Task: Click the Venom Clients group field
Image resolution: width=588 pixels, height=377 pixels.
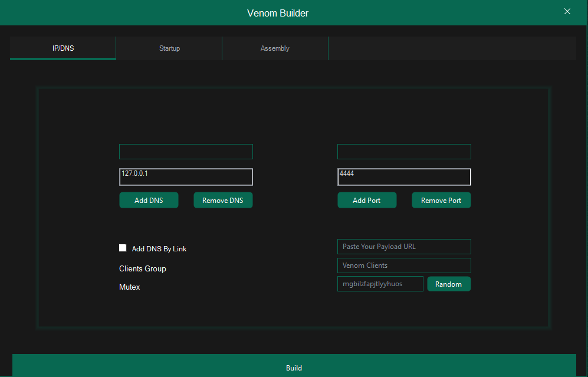Action: coord(404,265)
